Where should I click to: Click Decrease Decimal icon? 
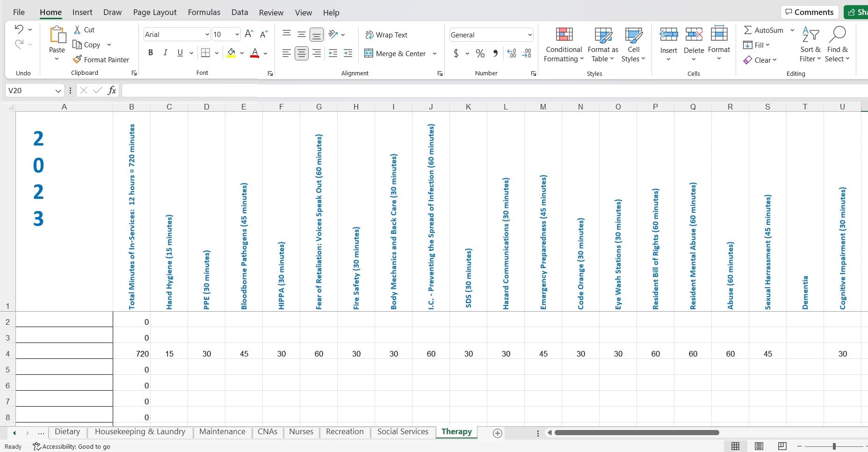[527, 53]
